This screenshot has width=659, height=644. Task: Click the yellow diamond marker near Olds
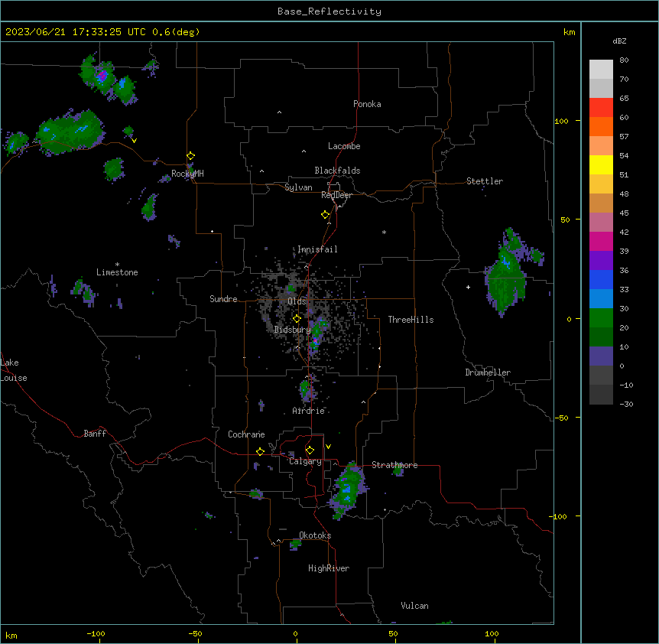(x=297, y=319)
